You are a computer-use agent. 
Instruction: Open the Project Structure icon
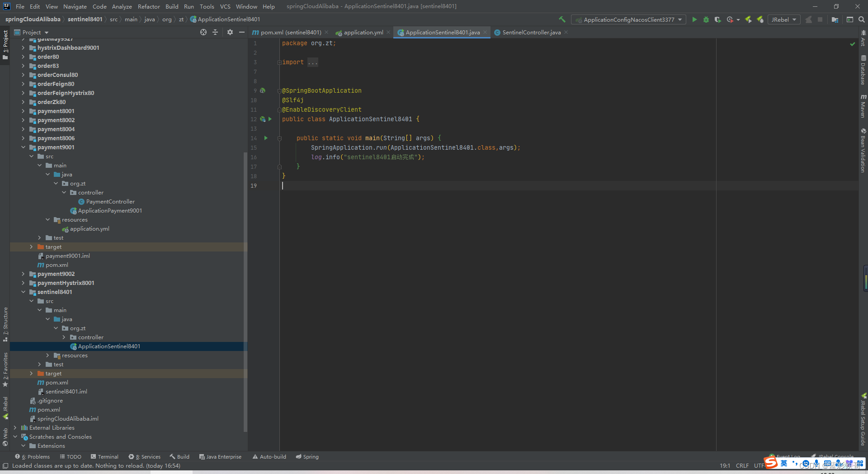coord(835,19)
